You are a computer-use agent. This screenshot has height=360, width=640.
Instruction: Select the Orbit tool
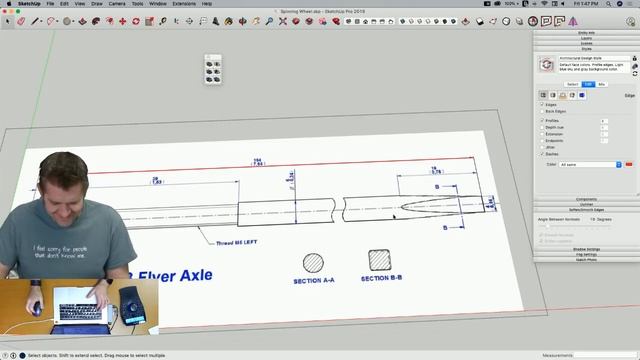click(242, 21)
